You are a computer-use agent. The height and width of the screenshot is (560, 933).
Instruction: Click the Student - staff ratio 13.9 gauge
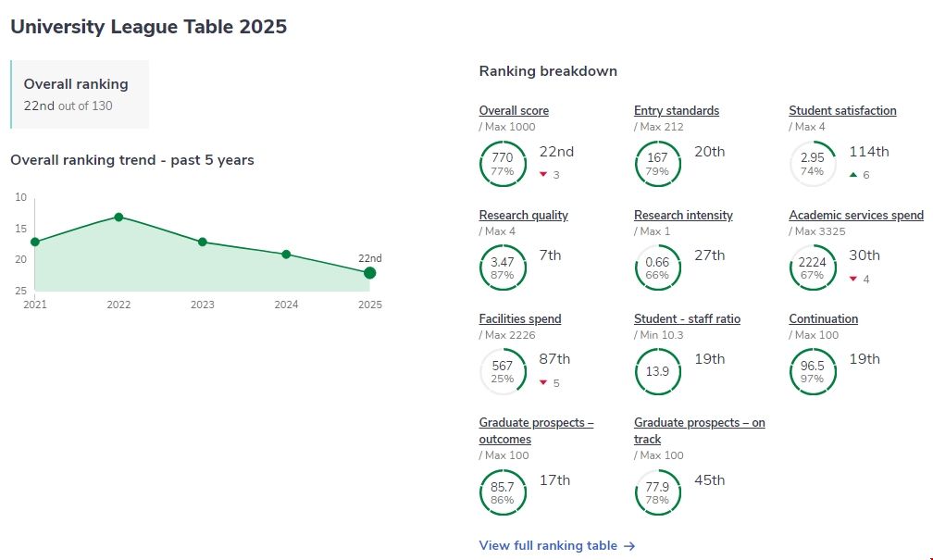pyautogui.click(x=657, y=372)
